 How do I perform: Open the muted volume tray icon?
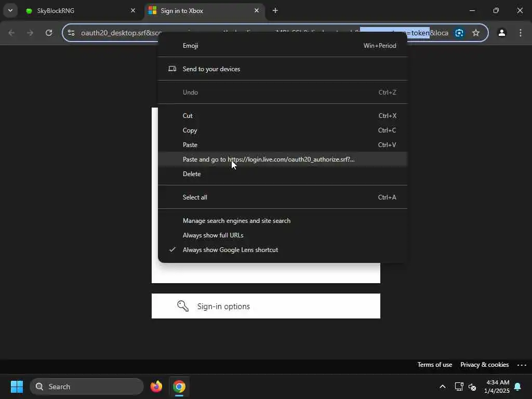(x=472, y=387)
